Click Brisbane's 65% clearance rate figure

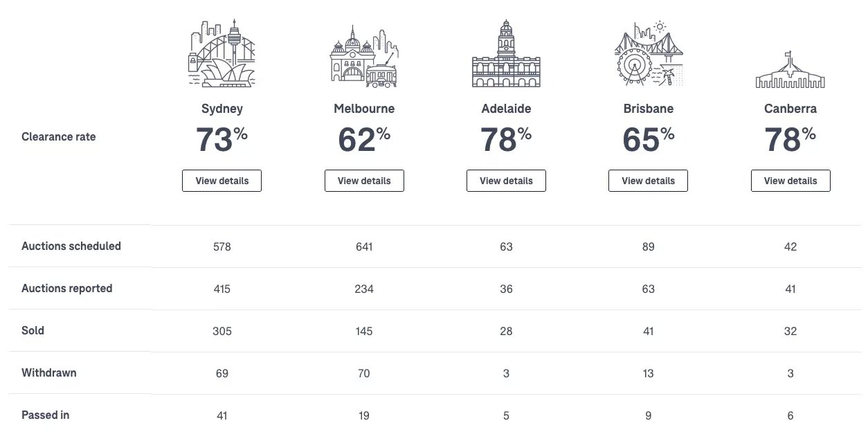tap(649, 140)
